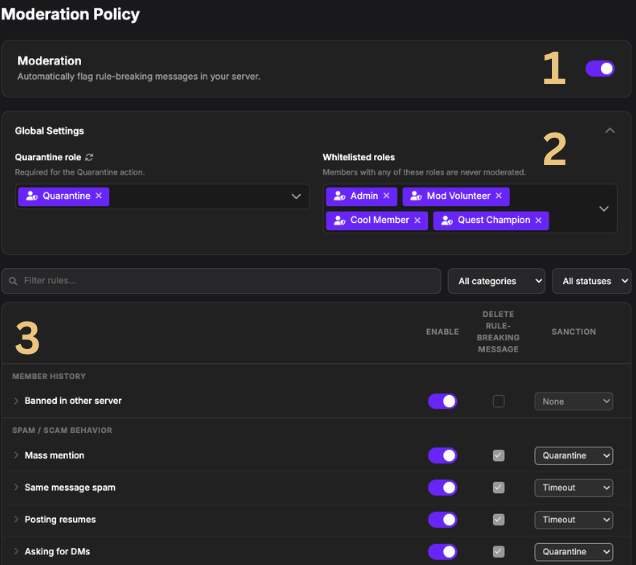Toggle Same message spam enable switch
636x565 pixels.
point(443,488)
